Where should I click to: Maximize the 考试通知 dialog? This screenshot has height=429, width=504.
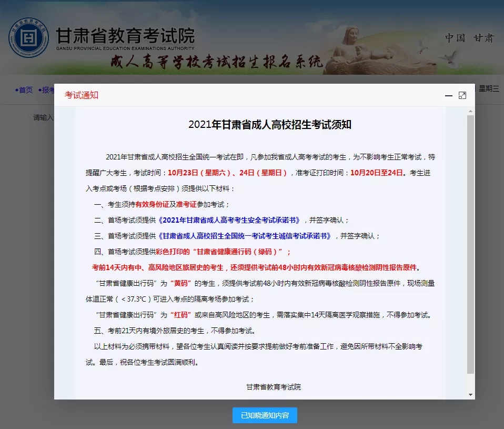[462, 95]
